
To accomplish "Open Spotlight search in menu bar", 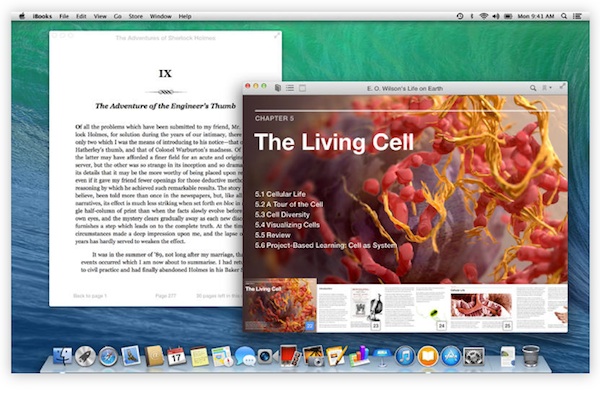I will coord(564,16).
